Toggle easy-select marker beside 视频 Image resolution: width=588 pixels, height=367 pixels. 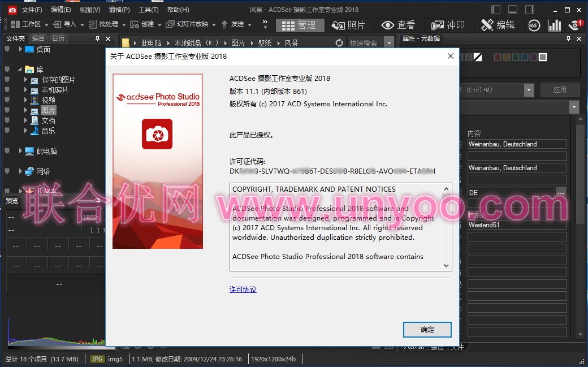pos(7,100)
